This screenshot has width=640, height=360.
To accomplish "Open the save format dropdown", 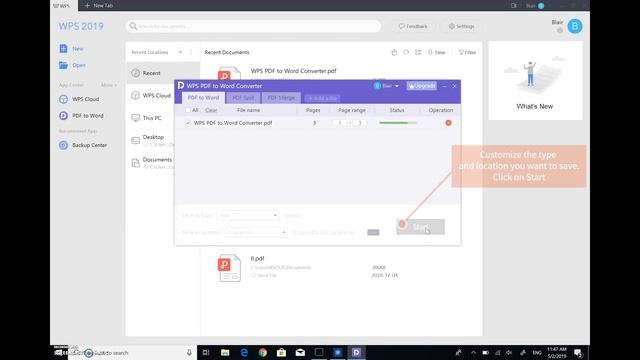I will (x=248, y=216).
